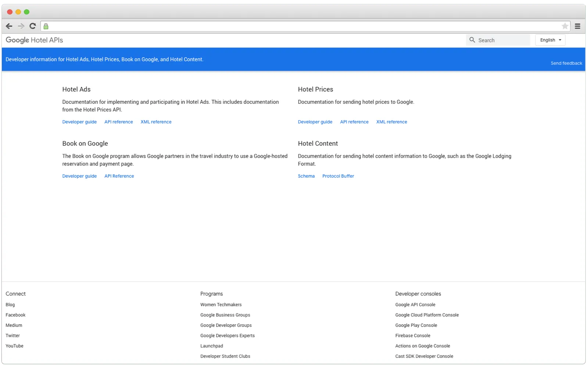Open Google Business Groups link
Screen dimensions: 588x368
(x=225, y=315)
